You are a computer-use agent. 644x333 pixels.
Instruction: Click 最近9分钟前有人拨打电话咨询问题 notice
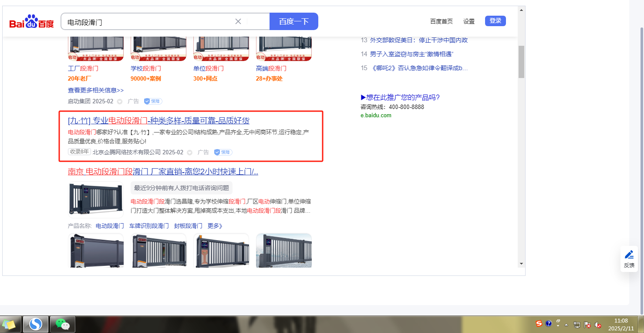(x=182, y=188)
